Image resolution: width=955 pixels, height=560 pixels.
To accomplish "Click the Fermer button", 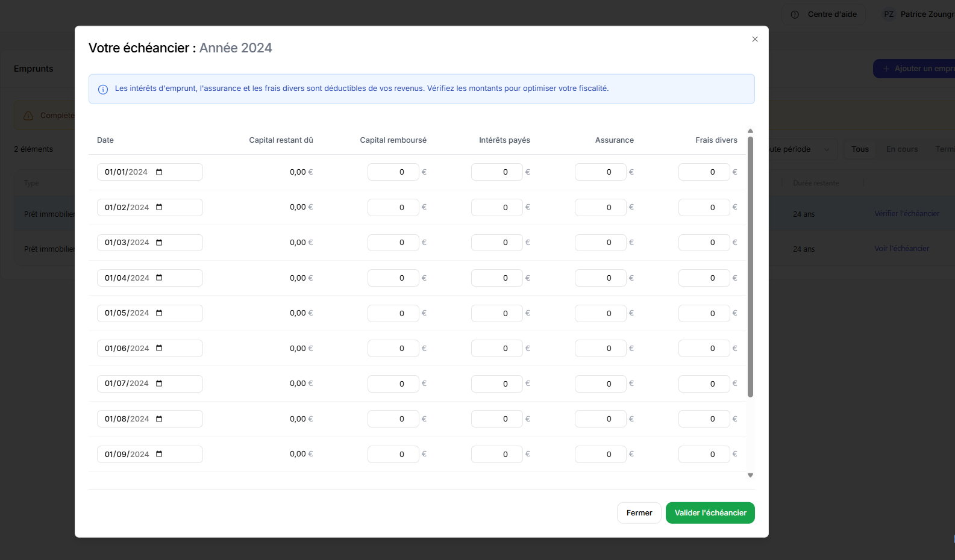I will pyautogui.click(x=639, y=513).
